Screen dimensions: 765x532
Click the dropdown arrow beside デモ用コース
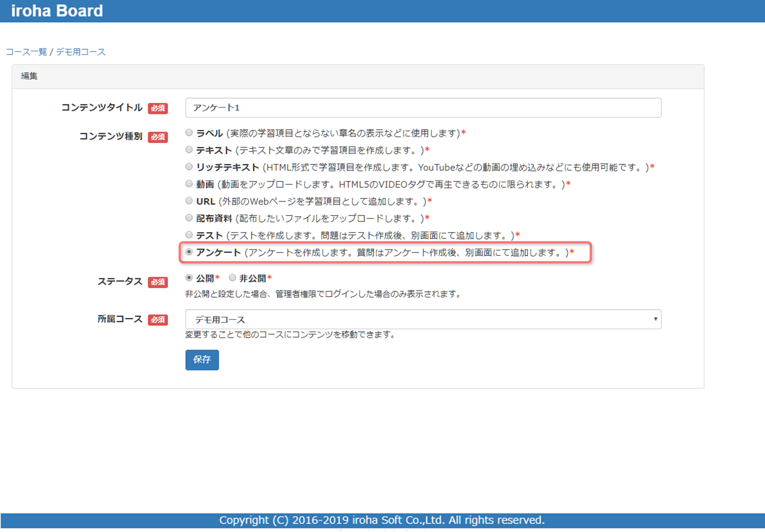(655, 319)
